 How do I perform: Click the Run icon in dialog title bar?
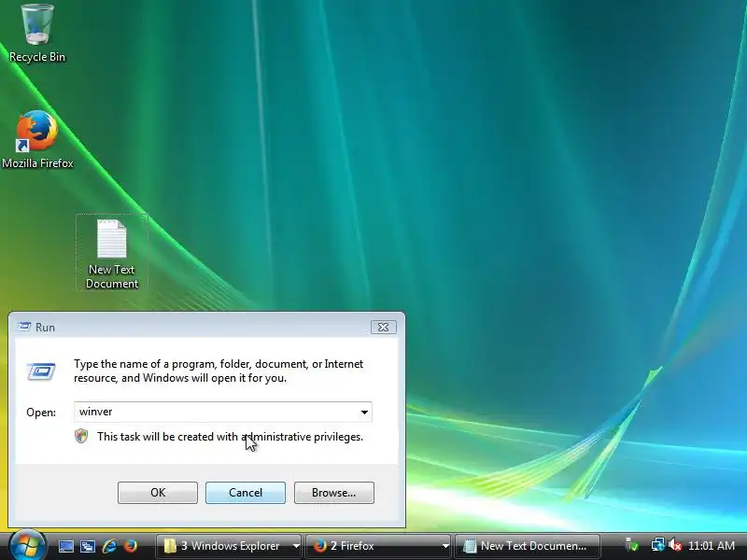click(24, 327)
